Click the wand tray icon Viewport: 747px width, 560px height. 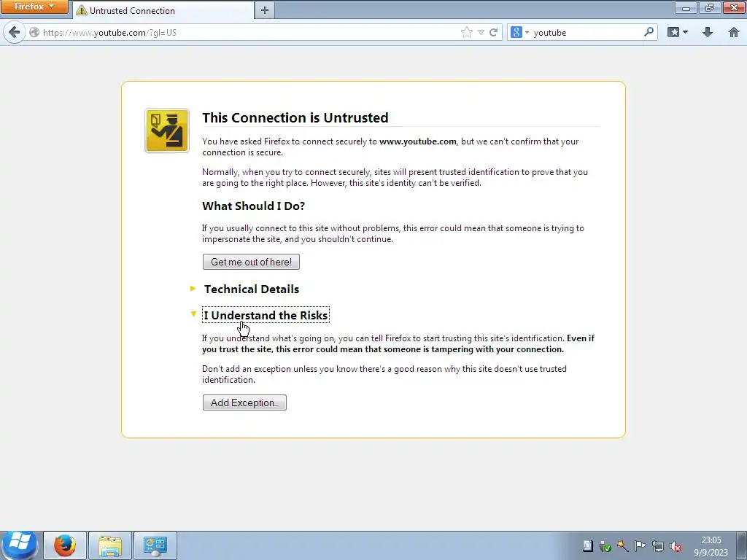[623, 546]
